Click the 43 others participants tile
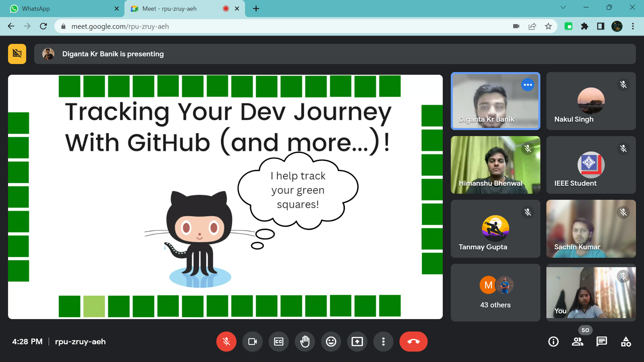Image resolution: width=644 pixels, height=362 pixels. tap(495, 293)
